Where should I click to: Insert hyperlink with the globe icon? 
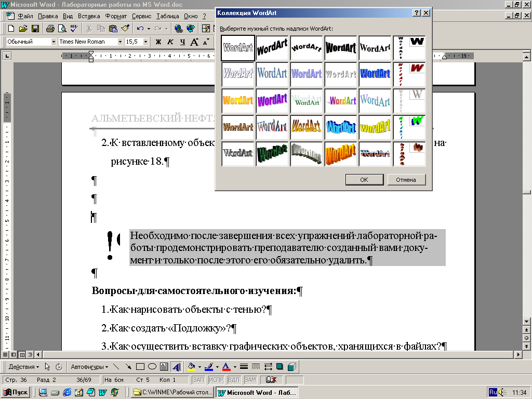[179, 29]
